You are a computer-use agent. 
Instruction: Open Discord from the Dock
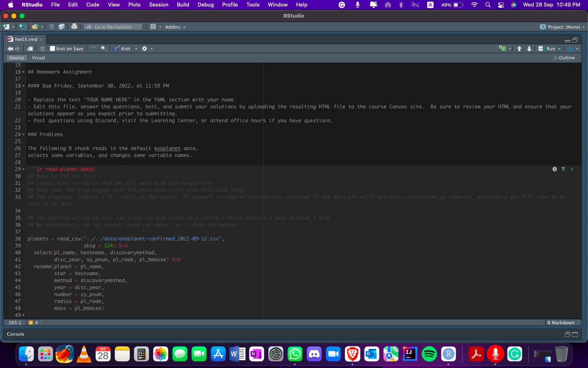click(314, 354)
